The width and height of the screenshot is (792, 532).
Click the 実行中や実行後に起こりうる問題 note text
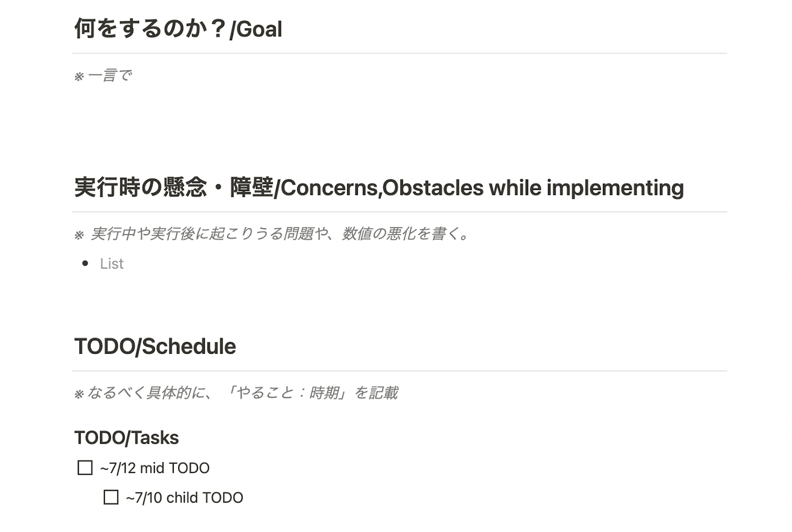click(280, 234)
